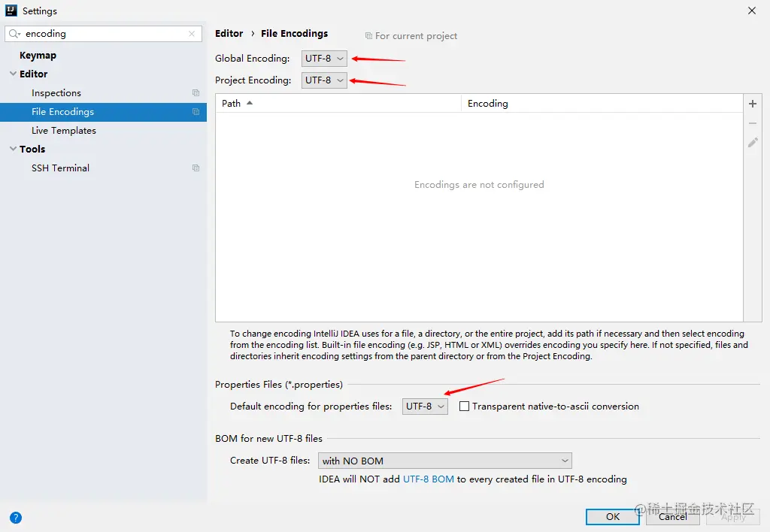Image resolution: width=770 pixels, height=532 pixels.
Task: Click the 'Properties Files (*.properties)' heading
Action: [279, 384]
